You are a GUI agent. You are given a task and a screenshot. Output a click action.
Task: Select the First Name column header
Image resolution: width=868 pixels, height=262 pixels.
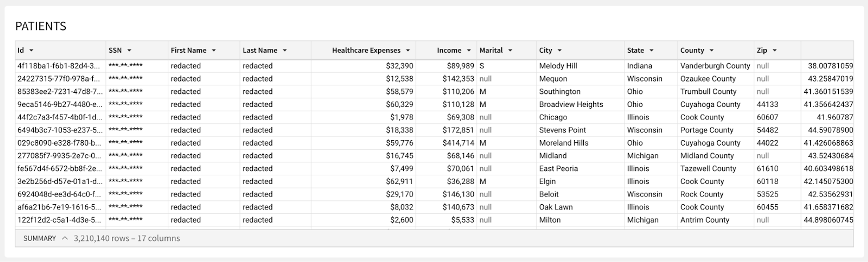[204, 51]
